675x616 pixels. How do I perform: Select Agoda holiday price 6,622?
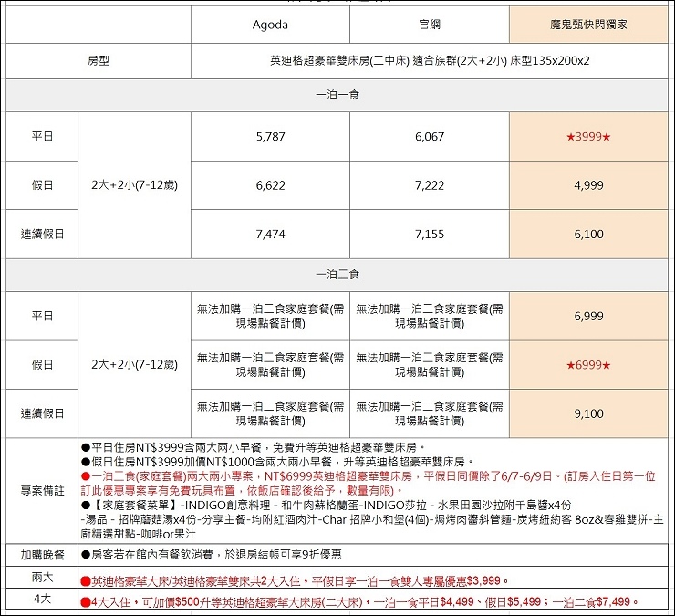coord(270,185)
